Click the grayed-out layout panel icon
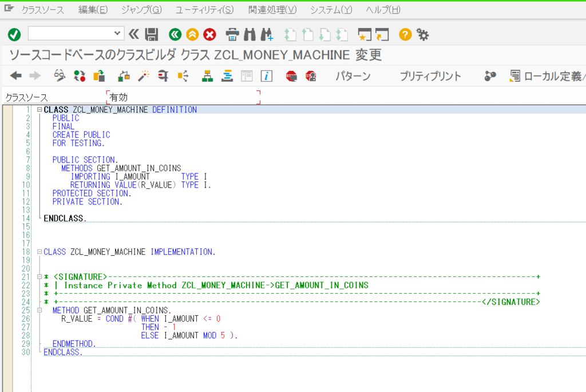Image resolution: width=586 pixels, height=392 pixels. tap(247, 76)
